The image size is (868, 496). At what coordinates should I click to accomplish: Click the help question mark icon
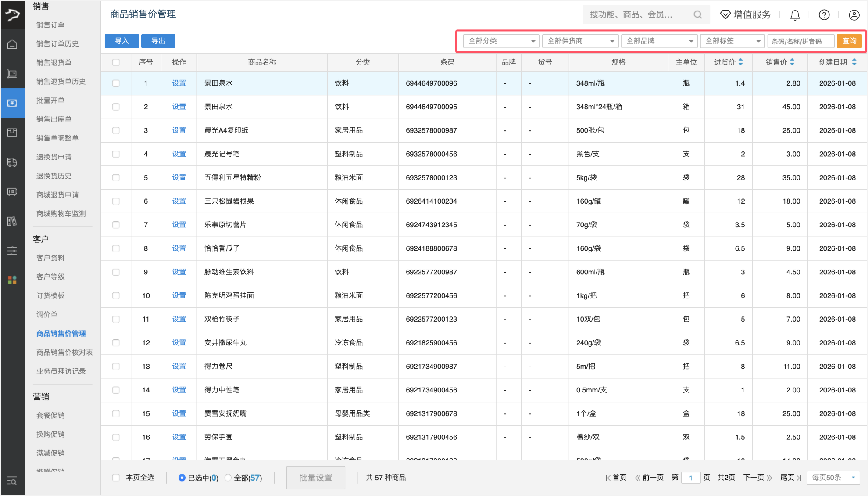(x=824, y=14)
